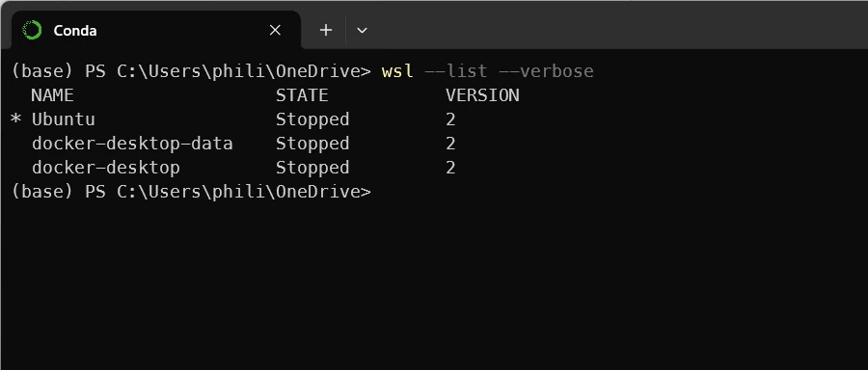
Task: Click the '--list' argument text
Action: [455, 71]
